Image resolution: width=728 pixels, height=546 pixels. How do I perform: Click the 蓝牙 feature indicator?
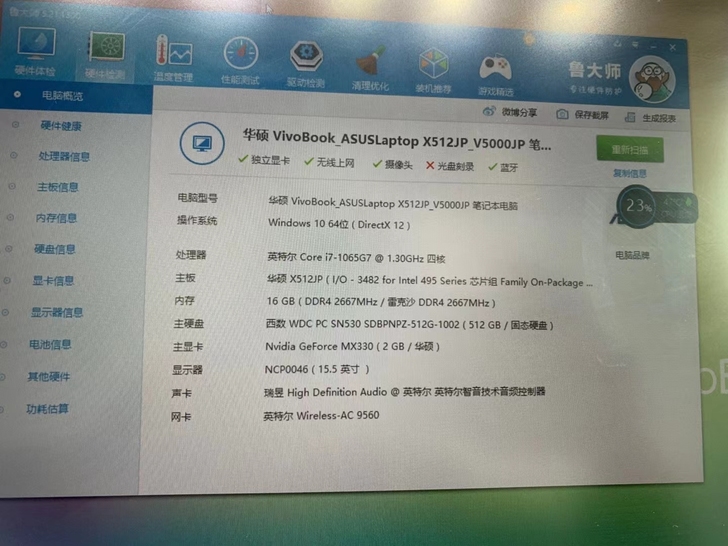point(503,167)
